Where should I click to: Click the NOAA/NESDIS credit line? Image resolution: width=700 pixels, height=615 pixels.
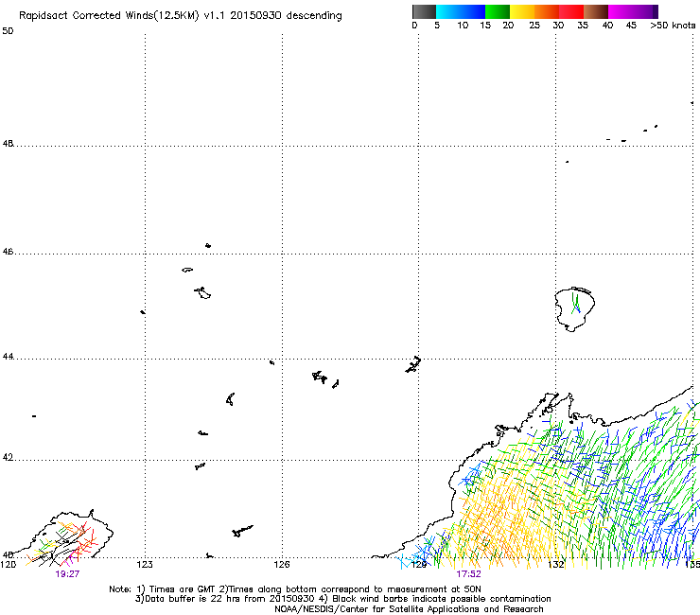409,609
